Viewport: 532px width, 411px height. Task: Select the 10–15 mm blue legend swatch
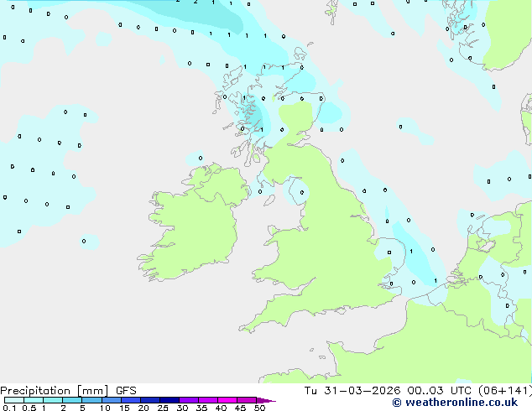(112, 400)
